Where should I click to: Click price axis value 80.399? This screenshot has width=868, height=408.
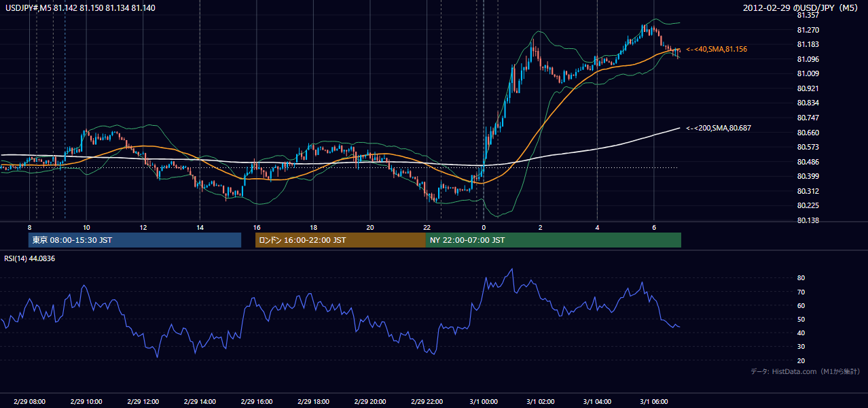point(808,176)
